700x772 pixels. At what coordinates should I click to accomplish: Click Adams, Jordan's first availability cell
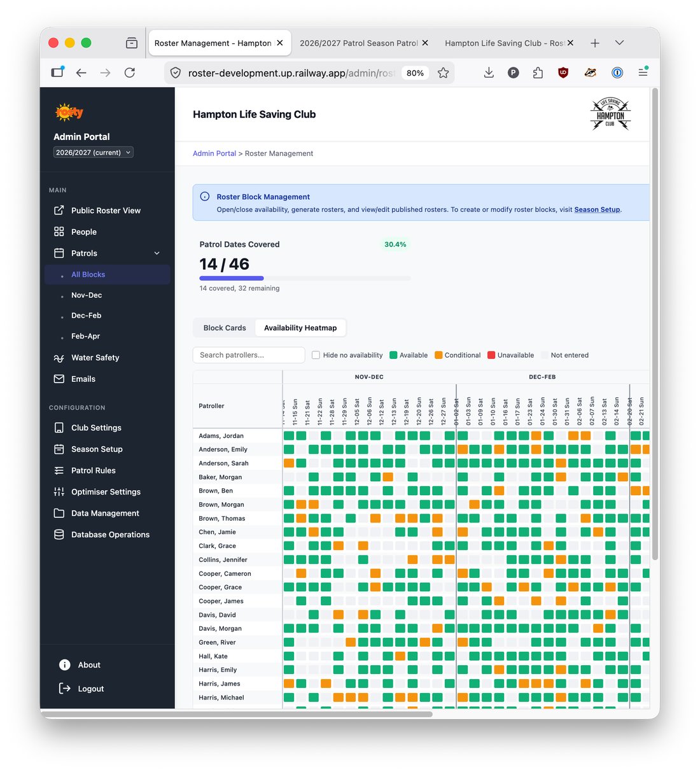coord(289,436)
